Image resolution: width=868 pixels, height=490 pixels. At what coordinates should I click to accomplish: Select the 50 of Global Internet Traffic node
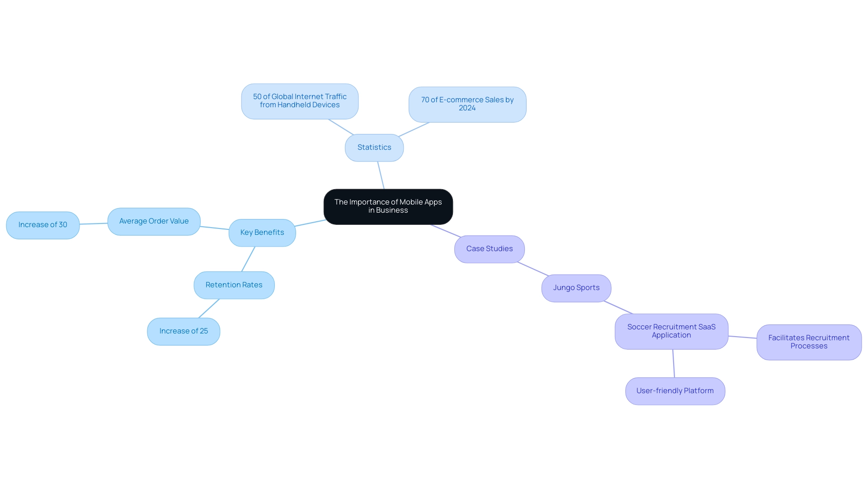[300, 101]
